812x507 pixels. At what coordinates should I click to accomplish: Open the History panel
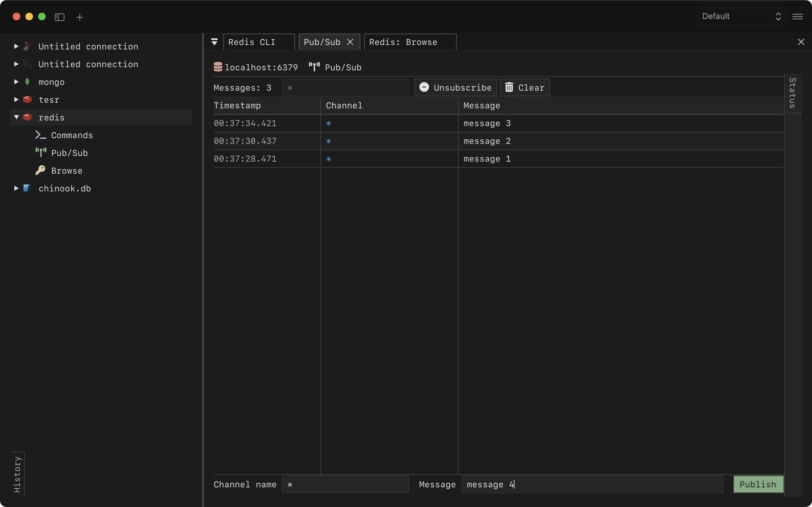coord(17,474)
